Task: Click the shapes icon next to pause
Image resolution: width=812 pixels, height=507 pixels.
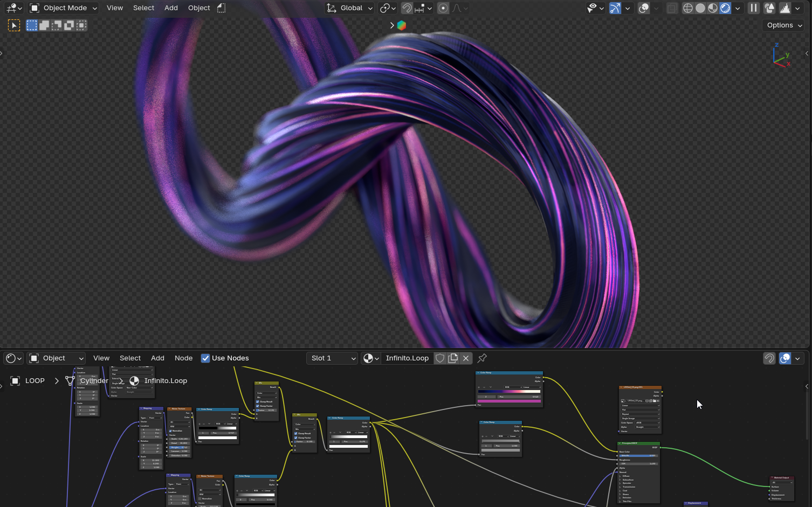Action: 769,8
